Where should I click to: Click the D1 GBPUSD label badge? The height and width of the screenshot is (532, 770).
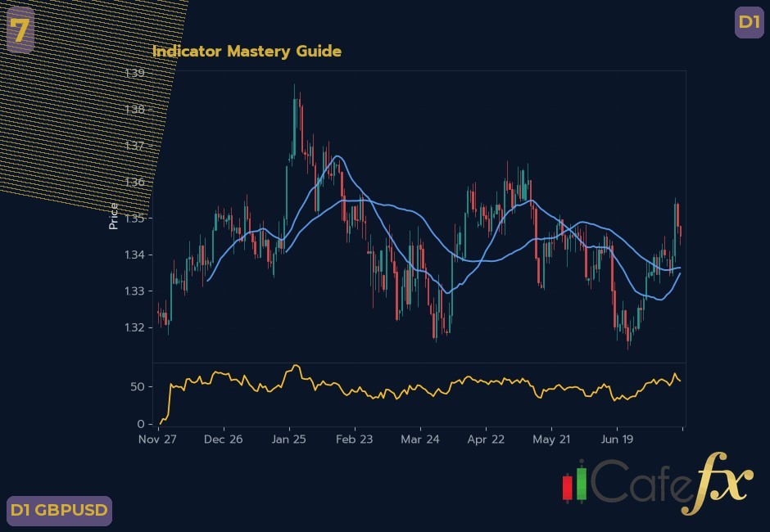59,511
